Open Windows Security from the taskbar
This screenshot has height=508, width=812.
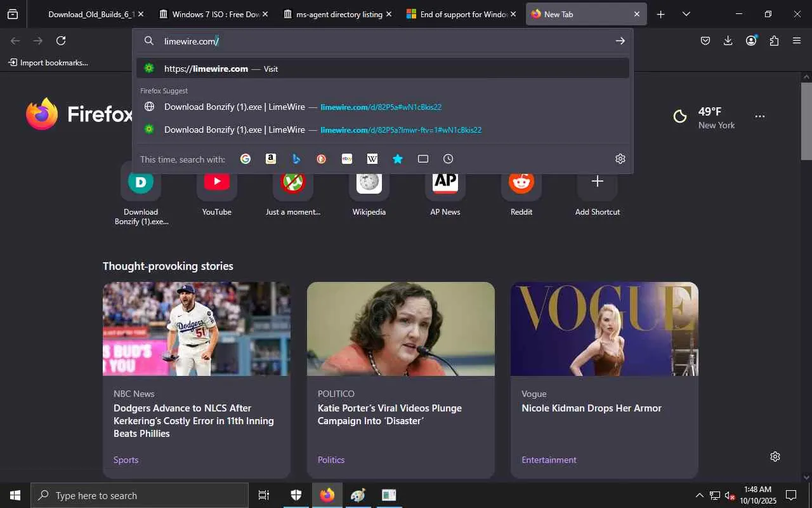click(296, 495)
